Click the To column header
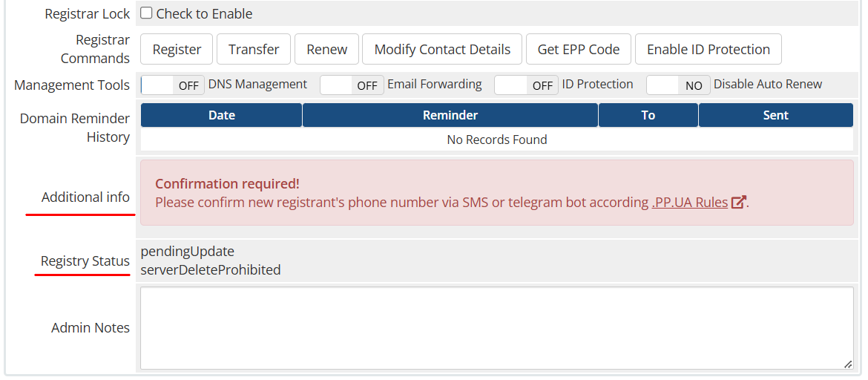 click(648, 115)
